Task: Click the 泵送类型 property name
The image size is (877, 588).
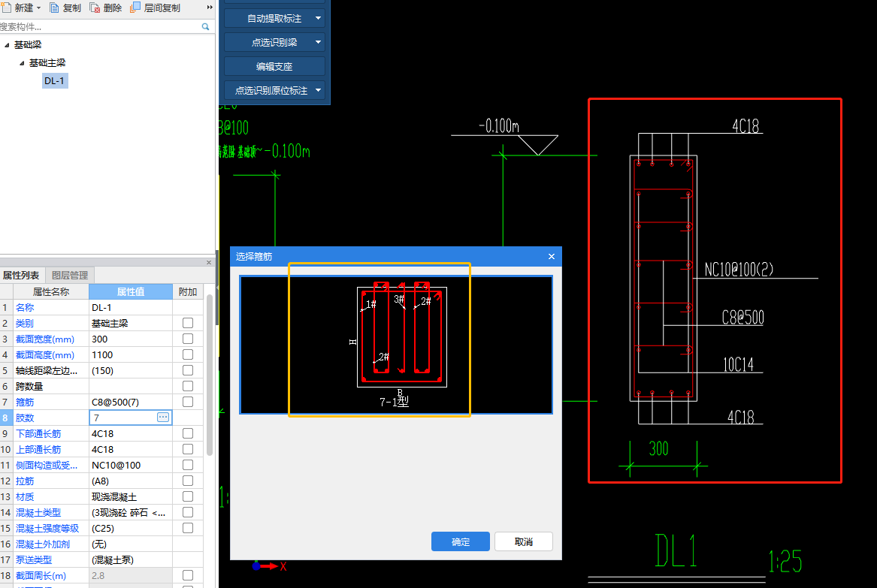Action: click(34, 559)
